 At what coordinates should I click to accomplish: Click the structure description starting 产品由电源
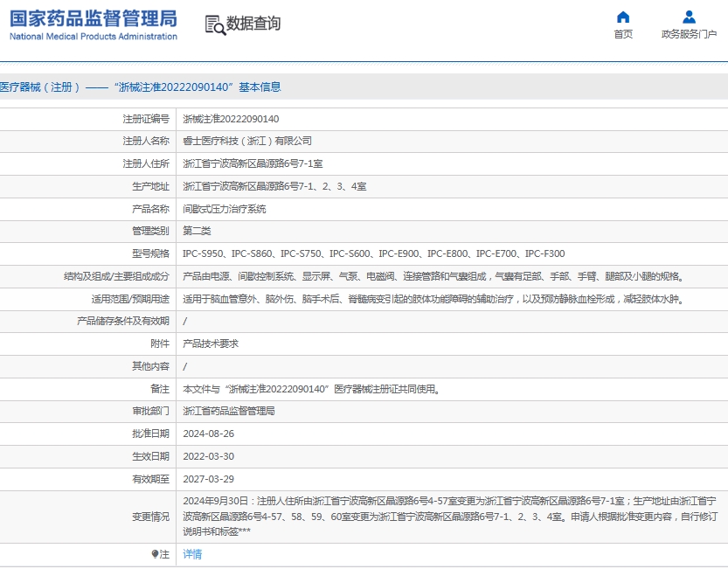pyautogui.click(x=433, y=276)
